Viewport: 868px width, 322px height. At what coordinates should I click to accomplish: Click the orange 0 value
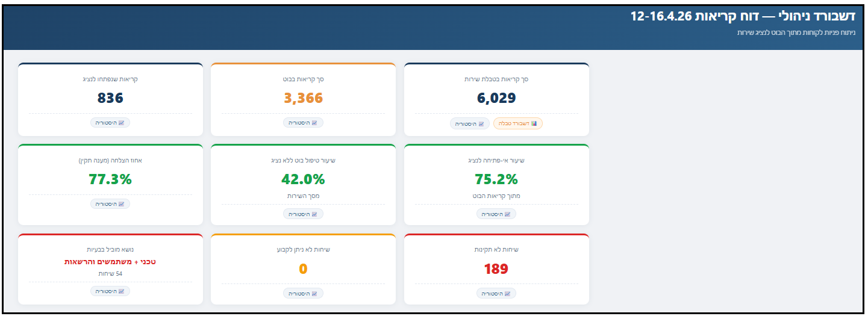coord(303,269)
